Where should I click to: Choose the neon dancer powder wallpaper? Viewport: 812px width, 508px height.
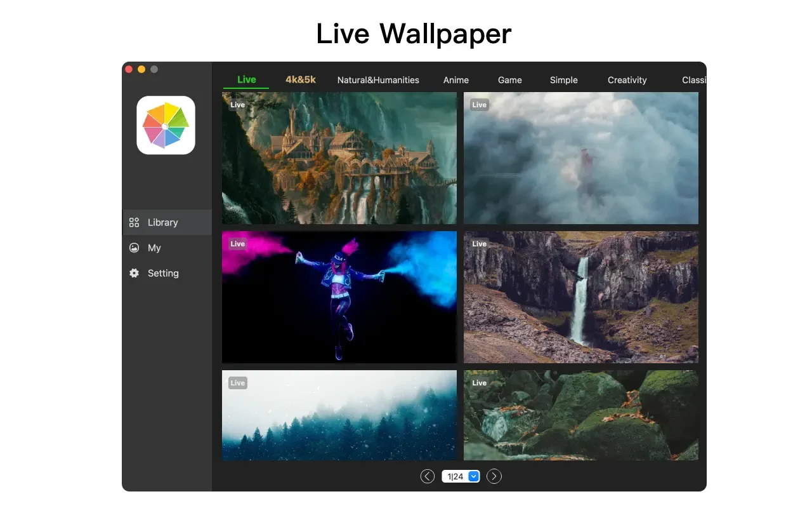pyautogui.click(x=339, y=297)
